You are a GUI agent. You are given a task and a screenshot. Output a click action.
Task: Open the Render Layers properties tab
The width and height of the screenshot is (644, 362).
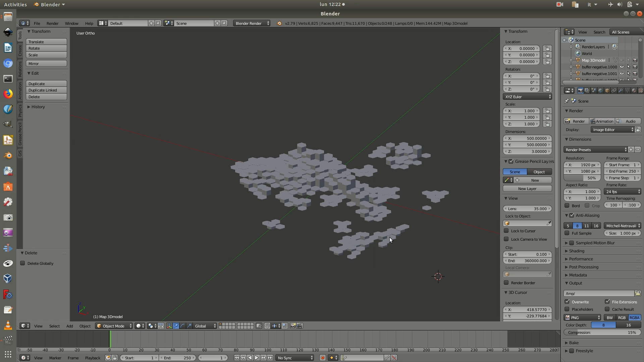click(587, 90)
